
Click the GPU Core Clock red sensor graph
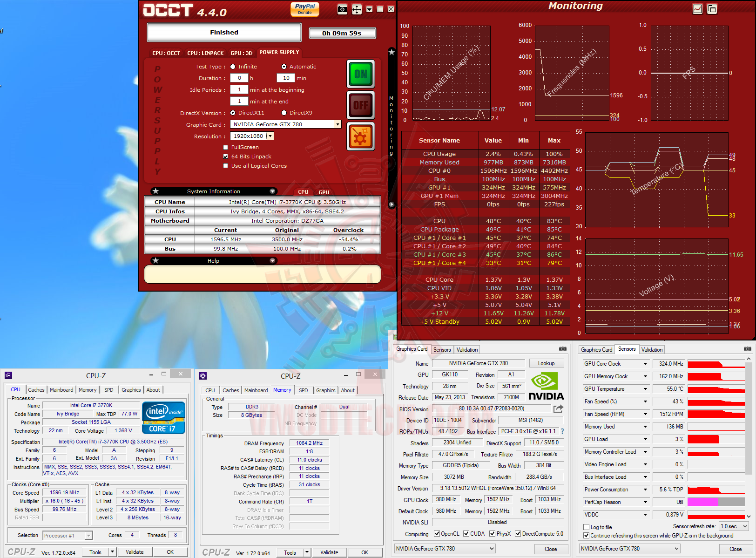(716, 364)
